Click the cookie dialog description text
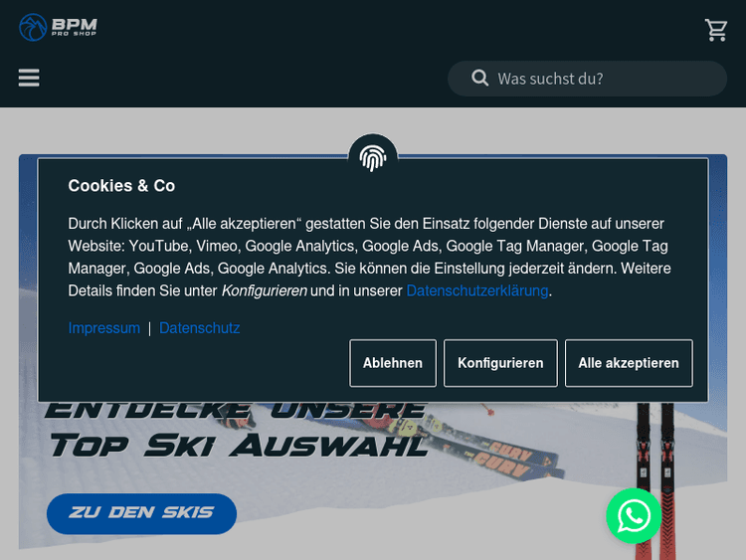The width and height of the screenshot is (746, 560). pos(369,257)
